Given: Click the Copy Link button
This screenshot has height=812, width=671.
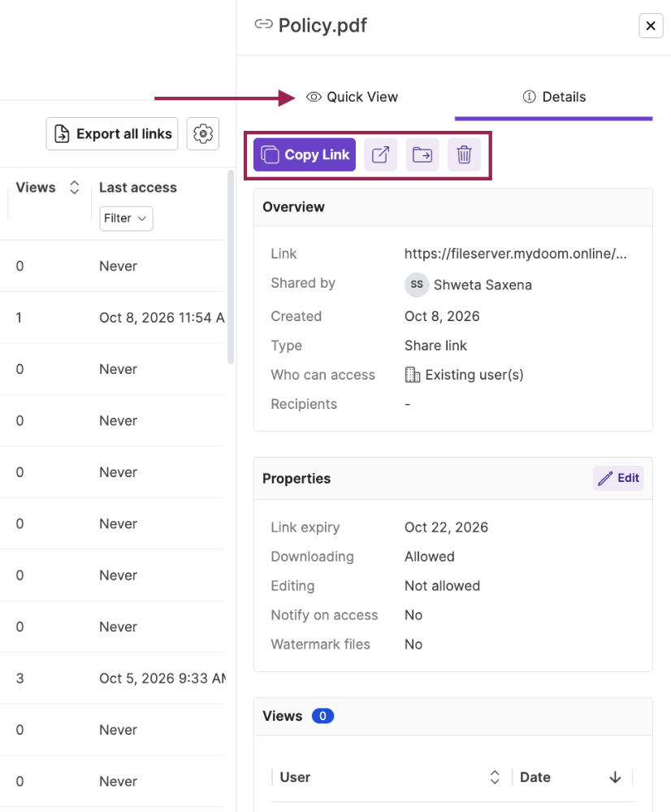Looking at the screenshot, I should tap(305, 154).
